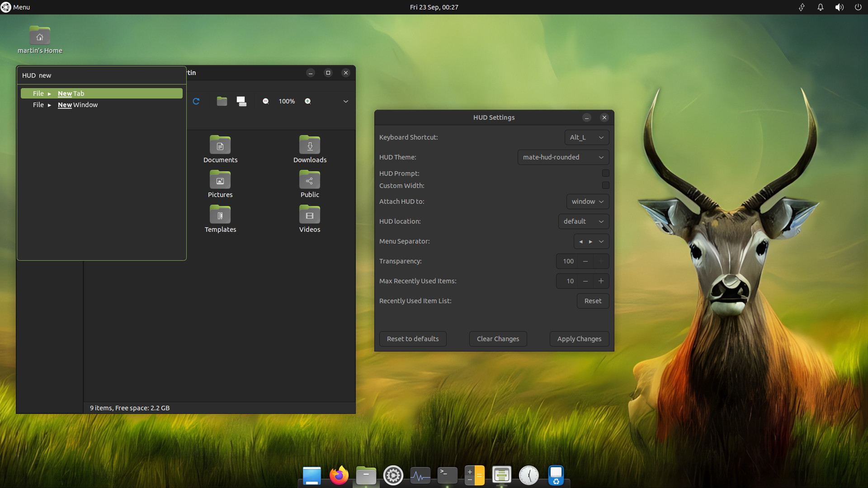Enable the Custom Width checkbox

pos(606,185)
